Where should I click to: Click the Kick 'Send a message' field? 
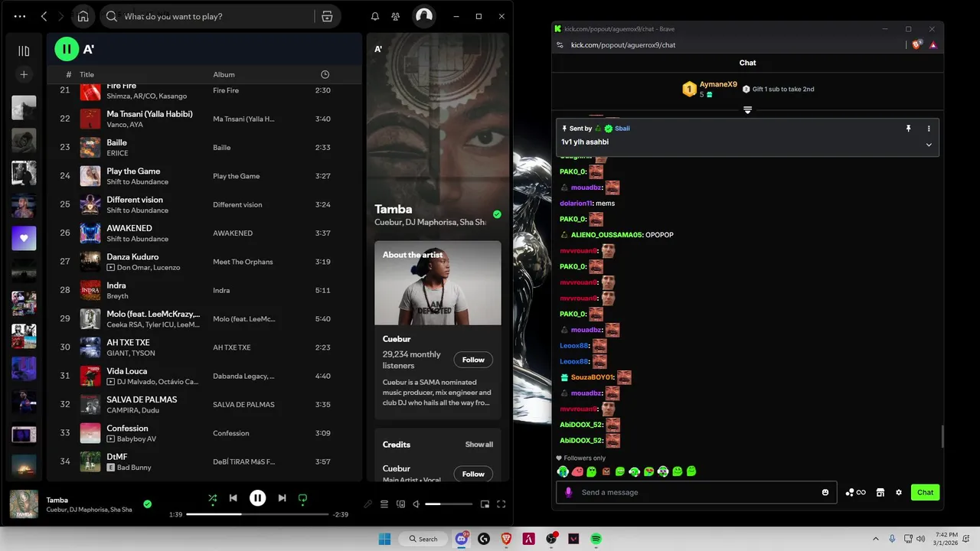tap(695, 492)
